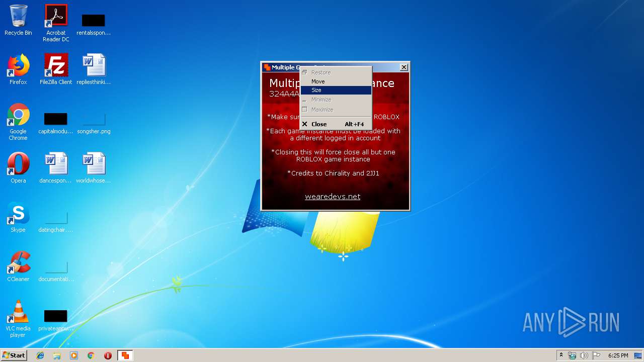
Task: Select the worldwhose Word document
Action: click(94, 168)
